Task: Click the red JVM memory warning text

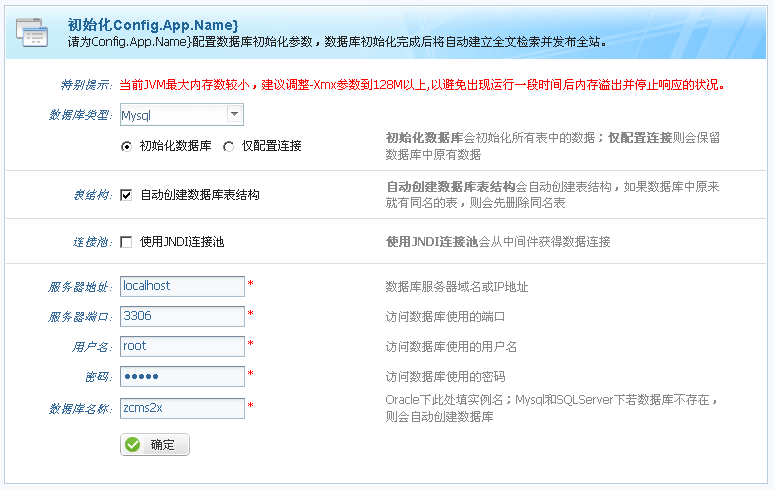Action: tap(420, 85)
